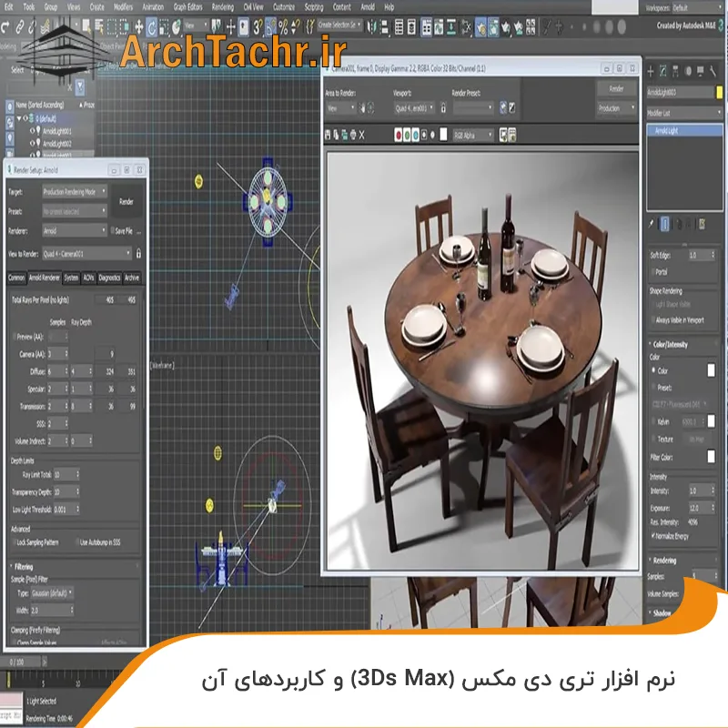Click the Texture No Map button

(696, 439)
